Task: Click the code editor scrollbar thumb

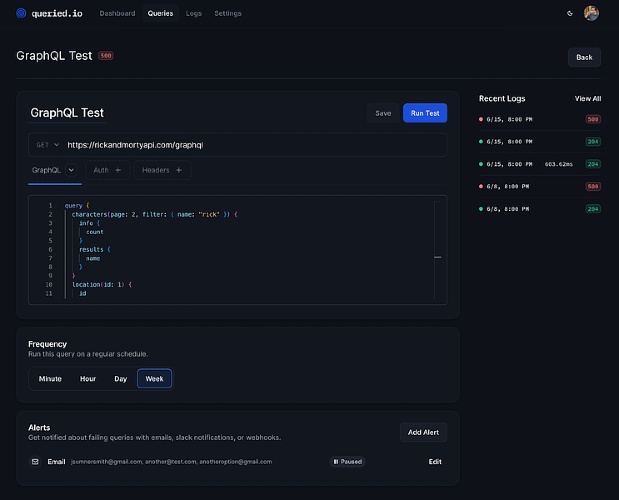Action: [438, 257]
